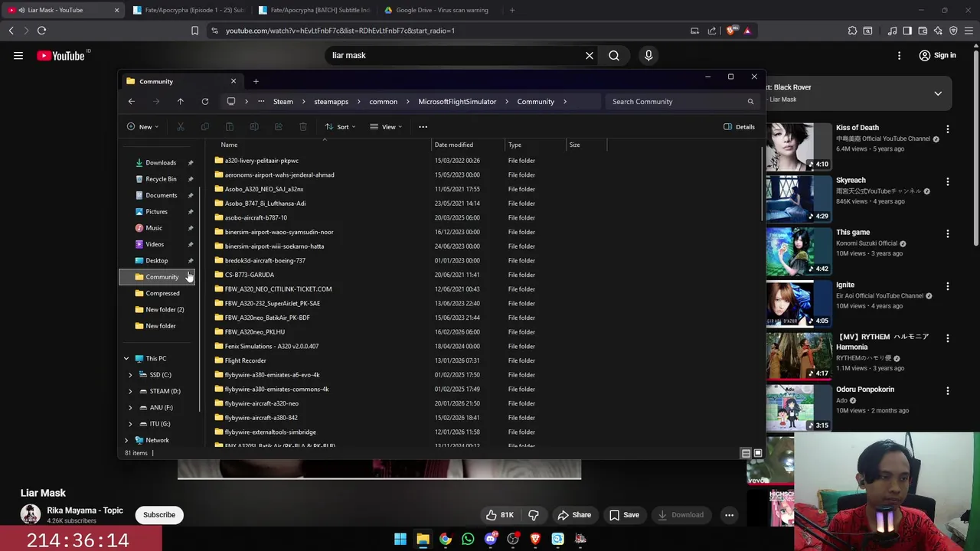Click the Cut scissors icon in Explorer toolbar

(181, 126)
